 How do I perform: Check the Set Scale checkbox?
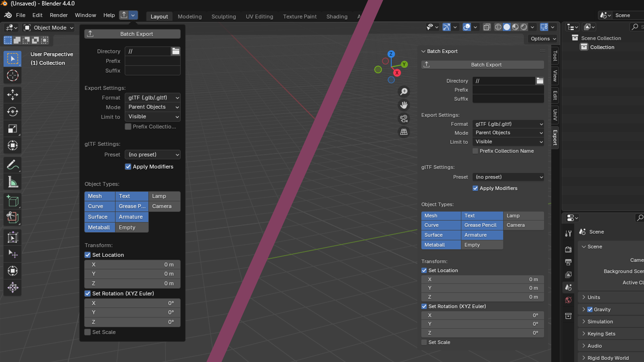coord(87,332)
